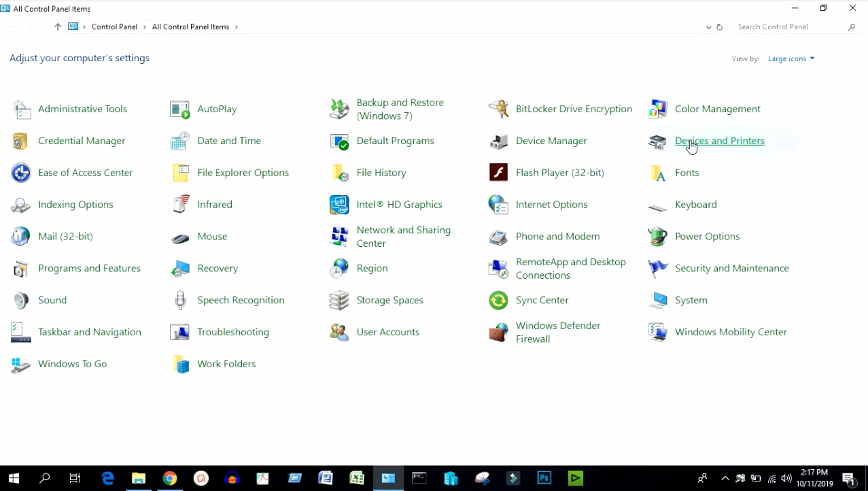Open the Network and Sharing Center icon
This screenshot has height=491, width=868.
(x=339, y=237)
